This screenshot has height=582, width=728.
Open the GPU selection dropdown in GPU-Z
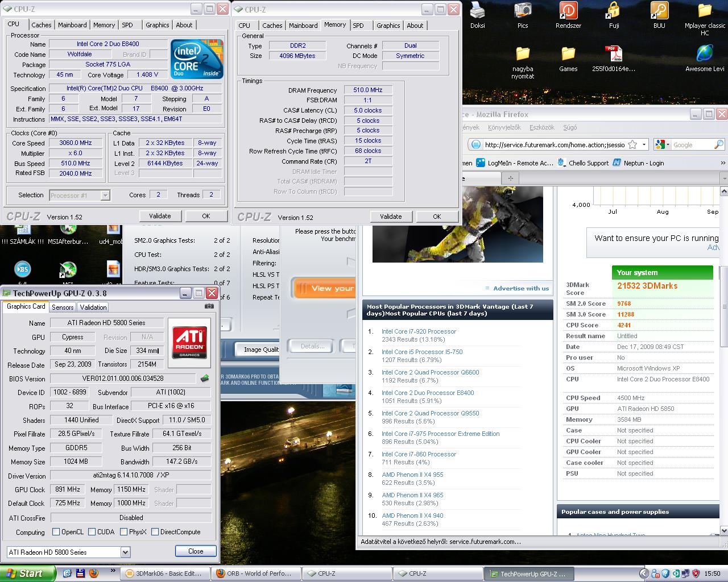(x=125, y=552)
